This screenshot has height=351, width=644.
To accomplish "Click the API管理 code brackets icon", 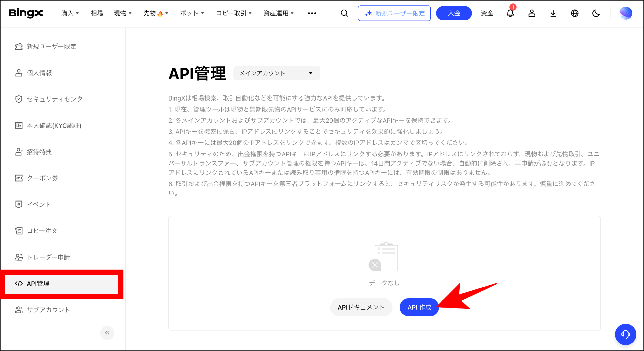I will tap(19, 283).
